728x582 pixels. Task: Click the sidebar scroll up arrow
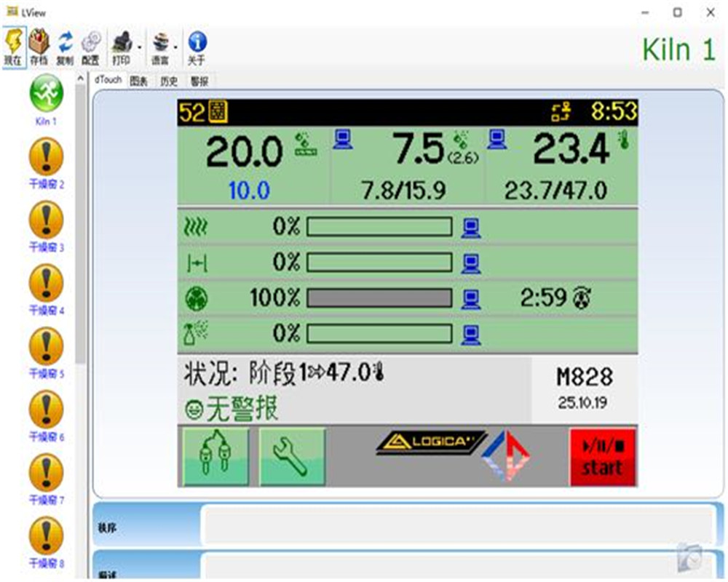pos(80,77)
